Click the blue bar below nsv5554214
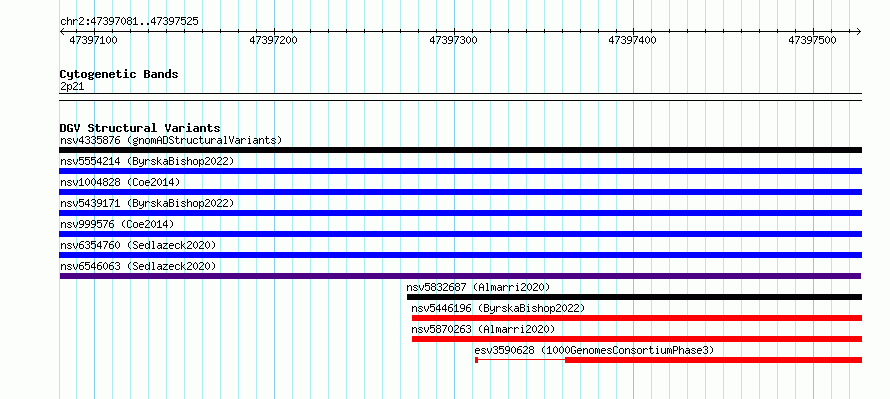 click(x=460, y=171)
